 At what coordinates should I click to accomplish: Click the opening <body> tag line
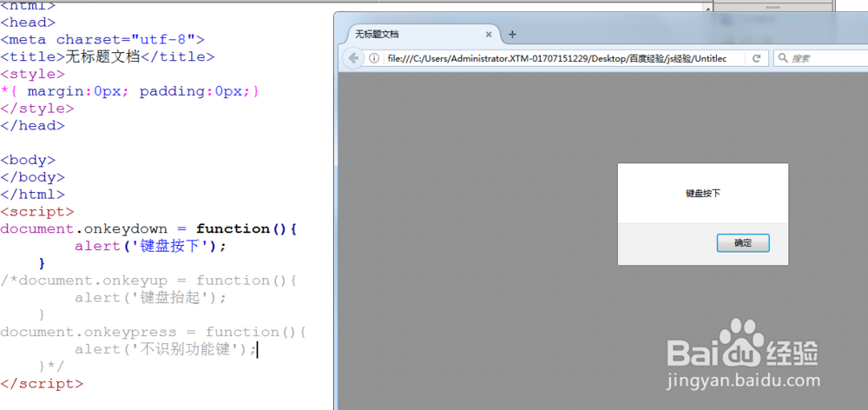(x=29, y=160)
